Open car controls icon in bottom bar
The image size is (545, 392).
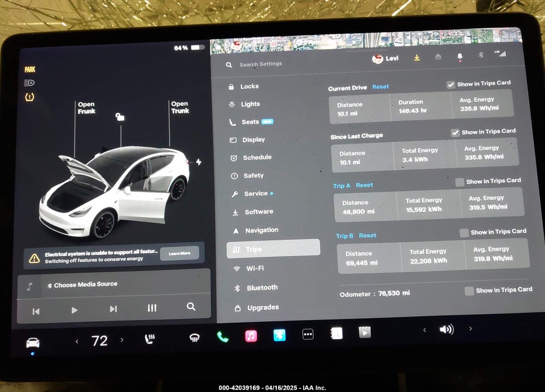click(33, 342)
